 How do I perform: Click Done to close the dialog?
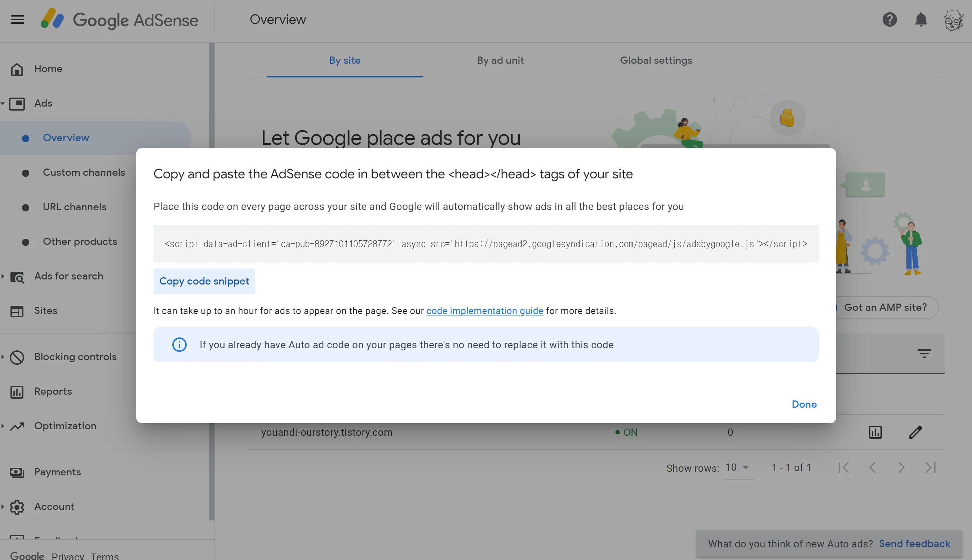pyautogui.click(x=804, y=404)
